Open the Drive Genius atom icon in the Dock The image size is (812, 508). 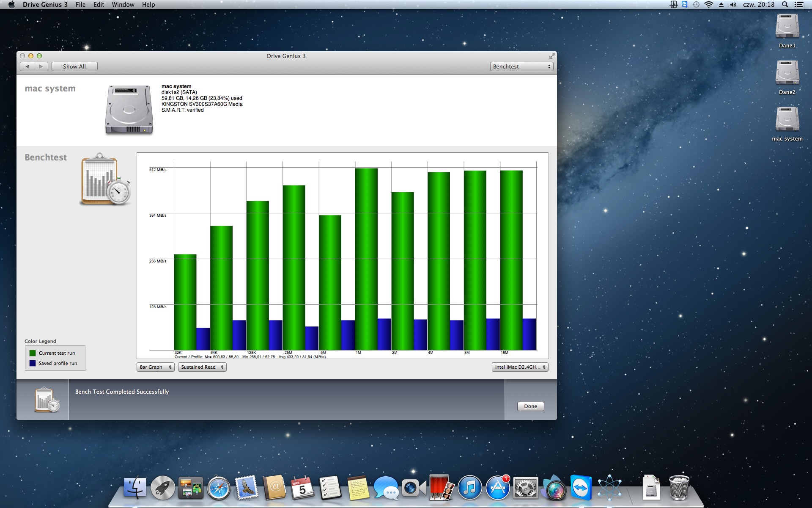(x=609, y=487)
